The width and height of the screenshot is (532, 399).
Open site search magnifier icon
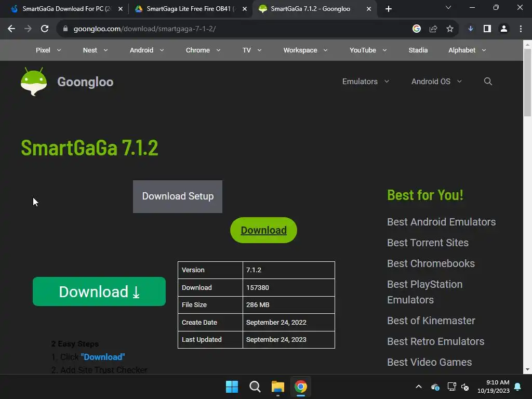(x=488, y=82)
